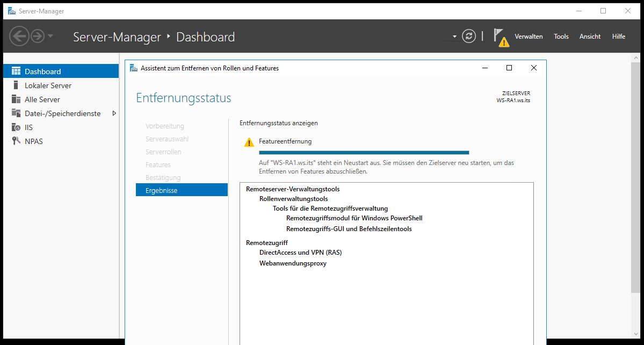Click the Dashboard grid icon
Screen dimensions: 644x345
(x=16, y=71)
